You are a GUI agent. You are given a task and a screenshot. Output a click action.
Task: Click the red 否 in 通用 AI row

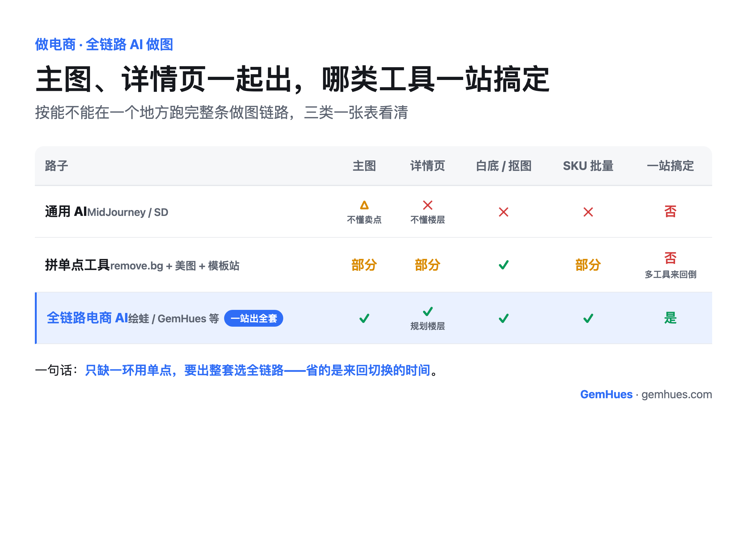(670, 212)
